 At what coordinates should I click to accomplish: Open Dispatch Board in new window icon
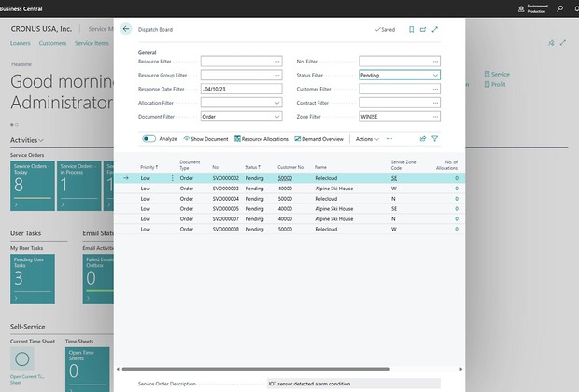click(x=423, y=29)
